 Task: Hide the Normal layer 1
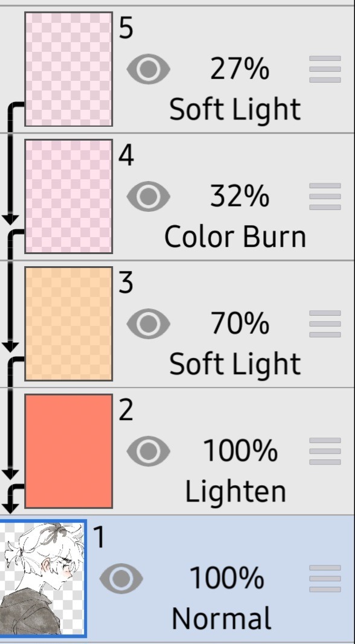121,578
